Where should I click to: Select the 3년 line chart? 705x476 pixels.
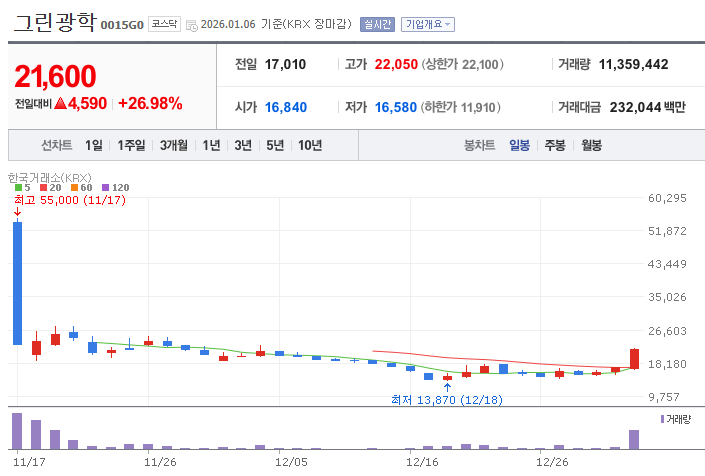click(x=243, y=145)
